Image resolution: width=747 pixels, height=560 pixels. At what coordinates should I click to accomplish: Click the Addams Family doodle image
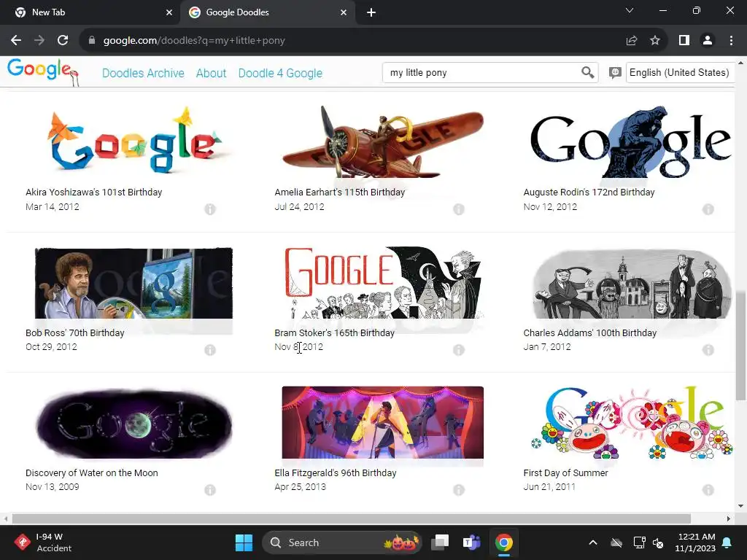631,284
